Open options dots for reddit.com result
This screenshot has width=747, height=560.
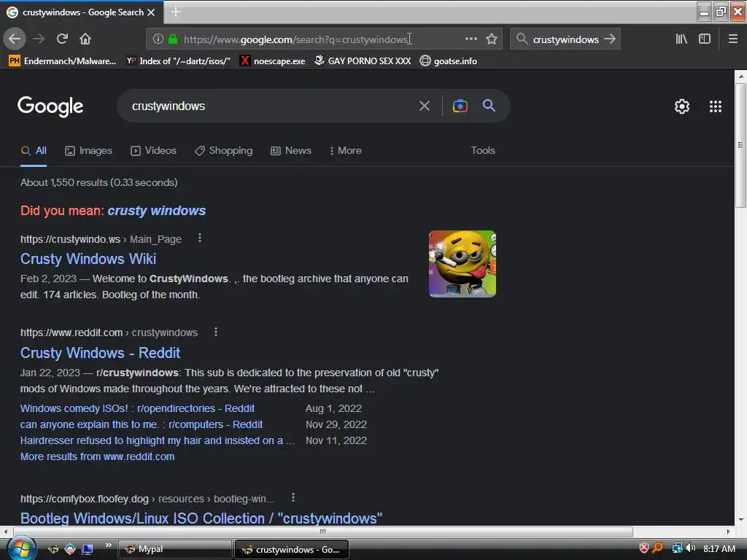(x=216, y=332)
